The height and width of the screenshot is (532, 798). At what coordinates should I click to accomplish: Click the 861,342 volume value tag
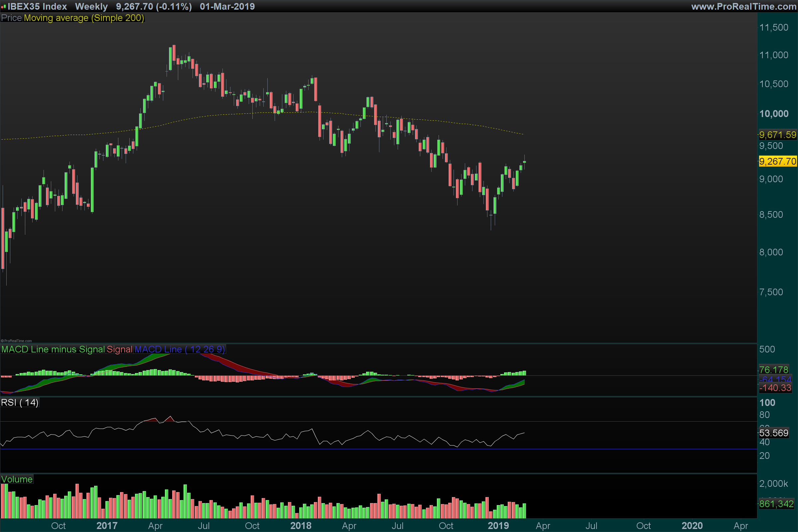coord(776,504)
